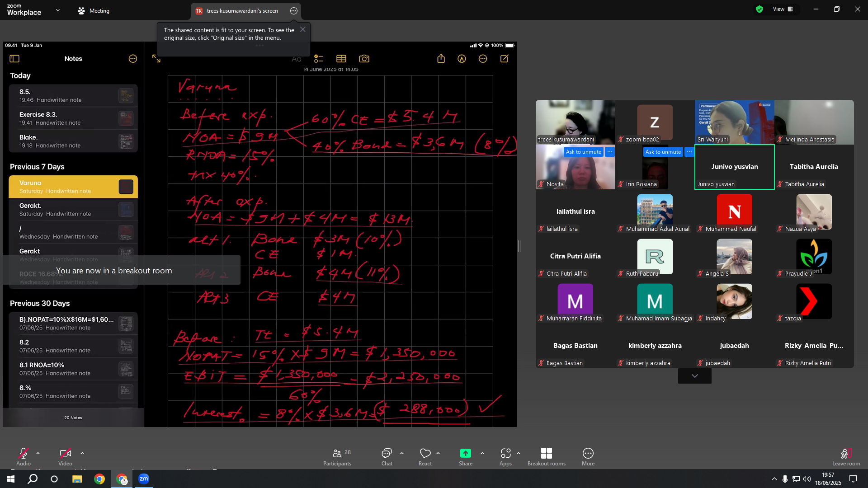
Task: Open the Notes list more options
Action: click(x=133, y=59)
